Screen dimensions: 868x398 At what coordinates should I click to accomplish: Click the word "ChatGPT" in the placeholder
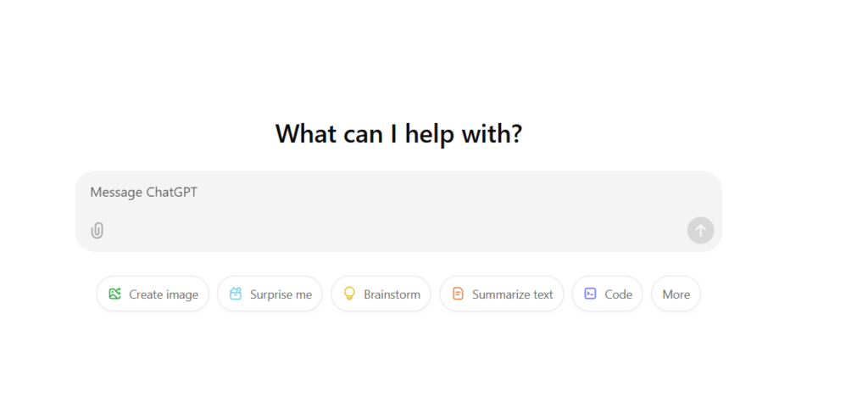point(171,192)
